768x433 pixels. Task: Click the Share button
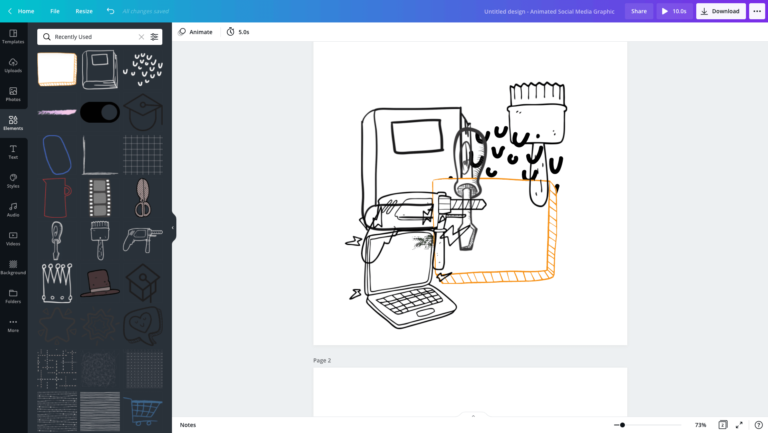[638, 11]
